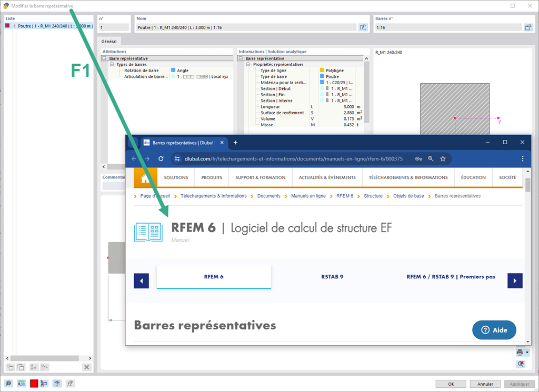This screenshot has height=392, width=539.
Task: Click the Appliquer button
Action: tap(520, 384)
